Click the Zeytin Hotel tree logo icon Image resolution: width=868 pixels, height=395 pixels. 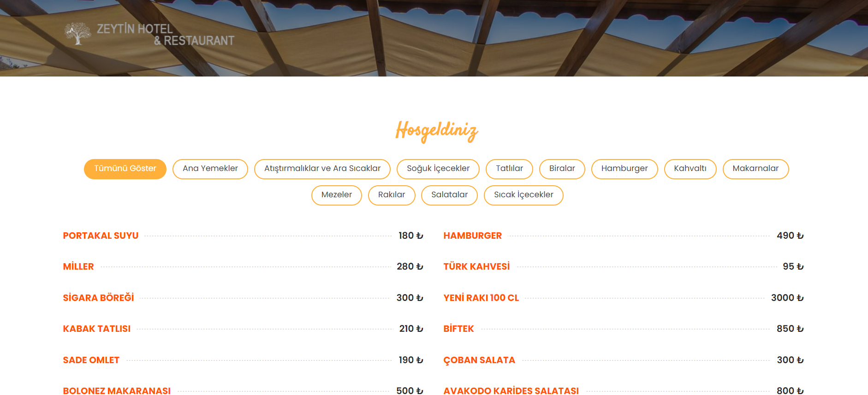click(x=77, y=34)
